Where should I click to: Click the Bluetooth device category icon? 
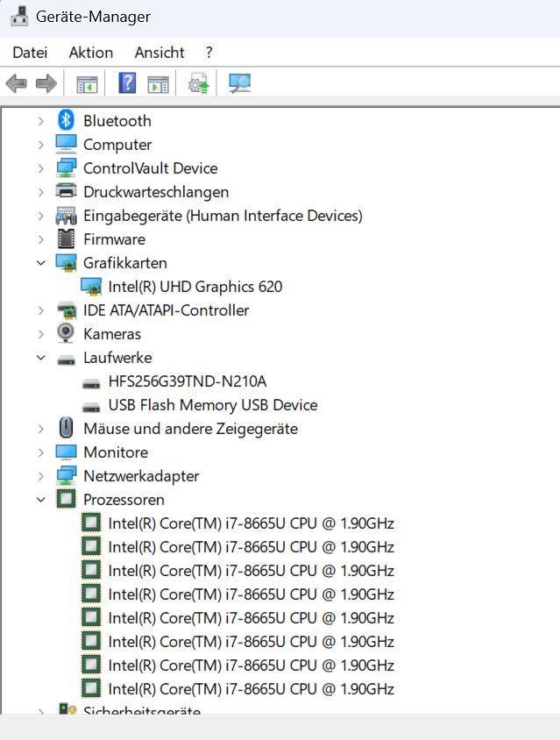(67, 121)
